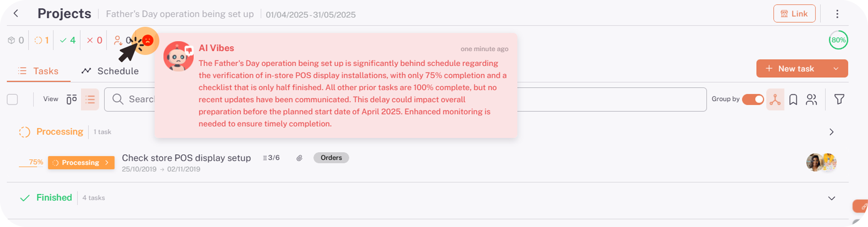The width and height of the screenshot is (868, 227).
Task: Tick the select-all tasks checkbox
Action: pos(13,99)
